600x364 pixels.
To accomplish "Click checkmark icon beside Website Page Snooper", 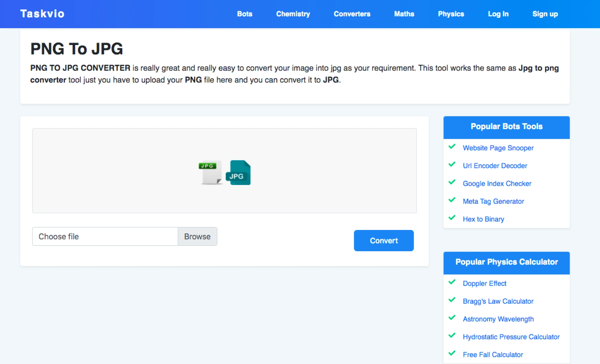I will click(452, 147).
